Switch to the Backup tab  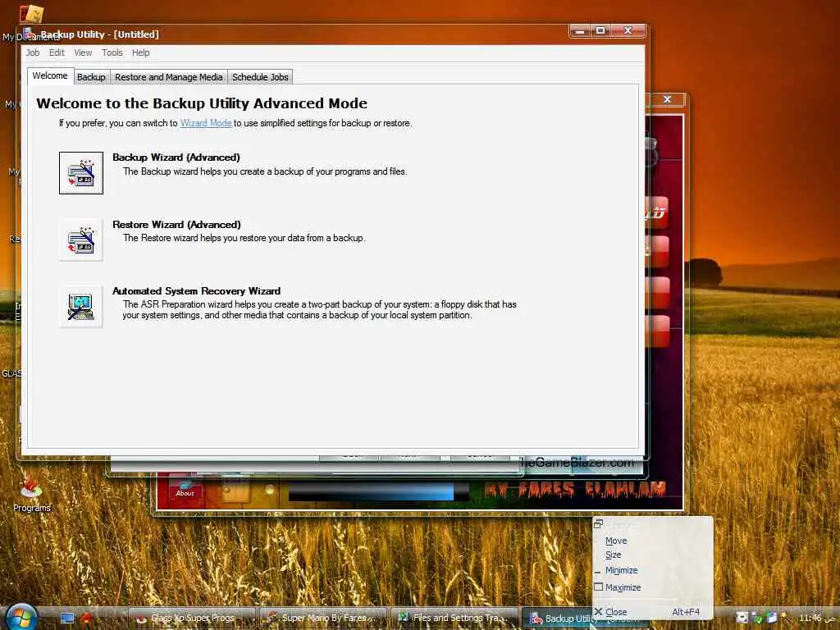[x=91, y=77]
